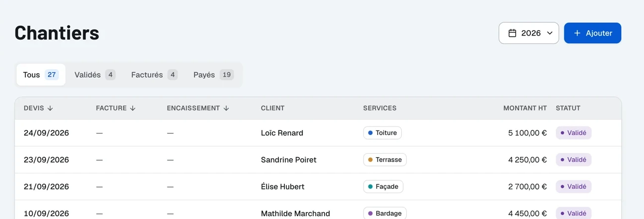The height and width of the screenshot is (219, 644).
Task: Open client Élise Hubert
Action: point(283,186)
